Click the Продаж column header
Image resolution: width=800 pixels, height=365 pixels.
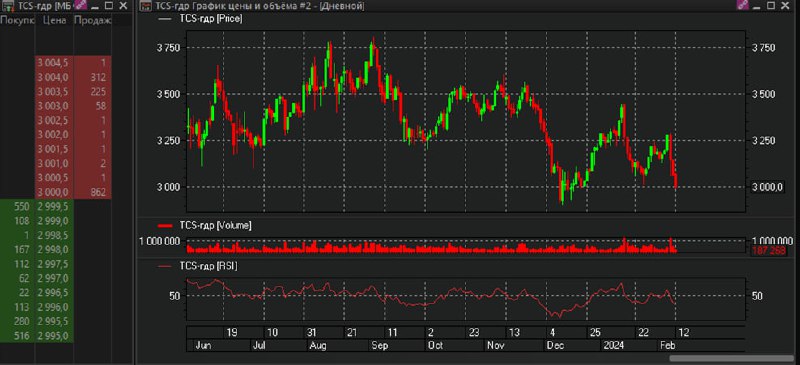tap(93, 20)
